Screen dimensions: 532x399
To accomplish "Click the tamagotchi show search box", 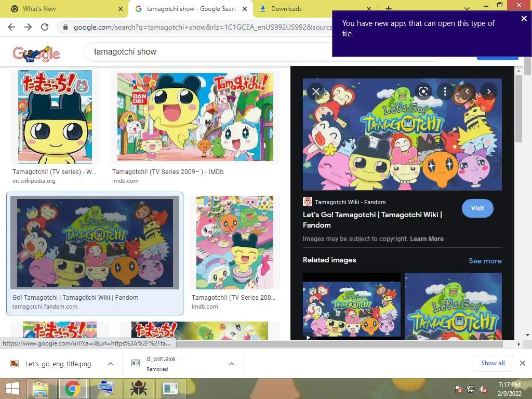I will click(207, 52).
